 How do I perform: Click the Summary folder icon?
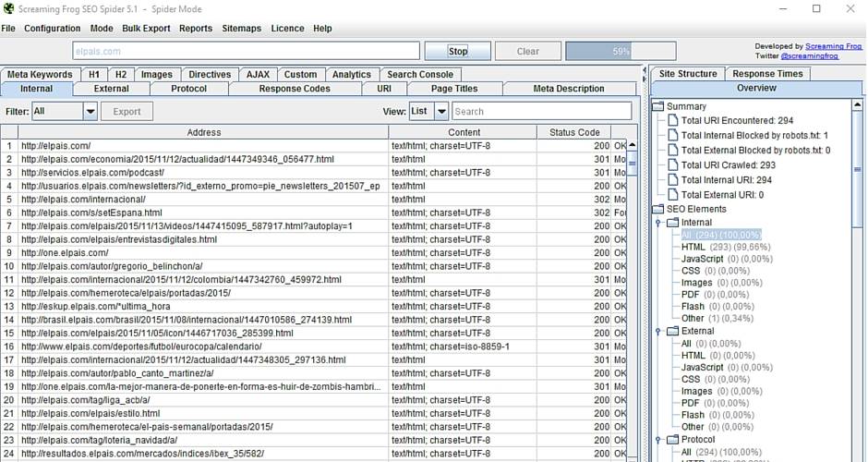click(x=657, y=106)
